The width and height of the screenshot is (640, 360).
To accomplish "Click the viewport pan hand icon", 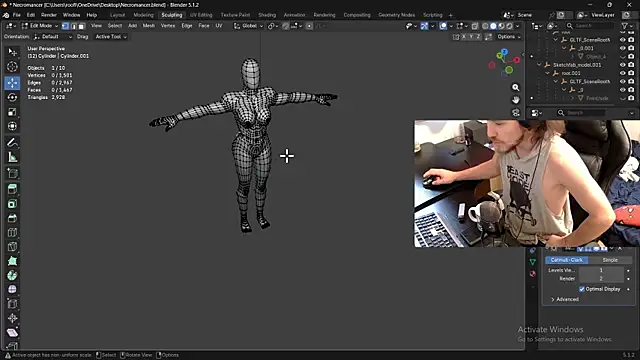I will 516,100.
